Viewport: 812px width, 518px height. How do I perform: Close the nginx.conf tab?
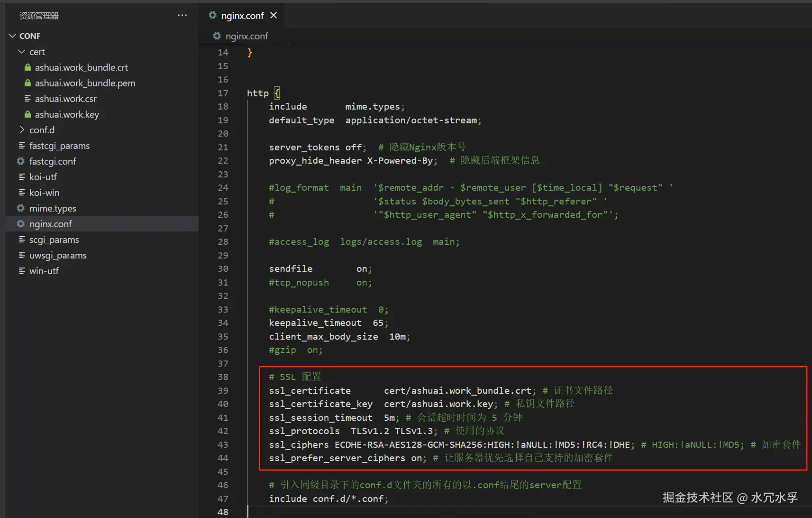(x=274, y=15)
